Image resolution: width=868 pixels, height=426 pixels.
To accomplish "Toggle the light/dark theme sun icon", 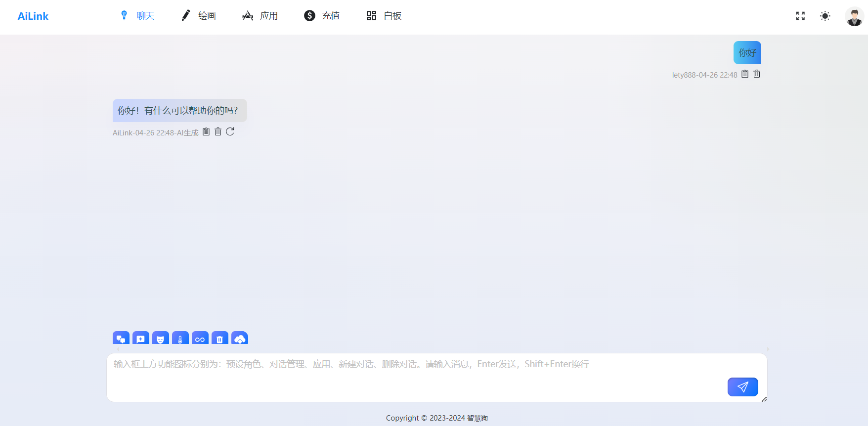I will click(x=825, y=16).
